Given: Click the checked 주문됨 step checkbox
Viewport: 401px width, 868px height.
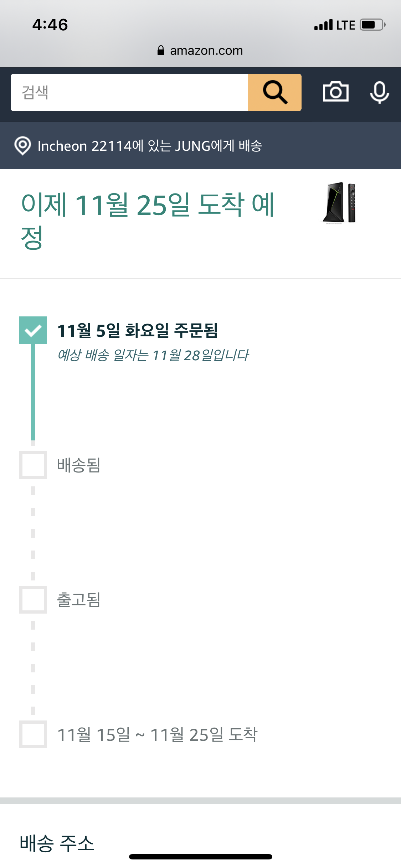Looking at the screenshot, I should 33,330.
